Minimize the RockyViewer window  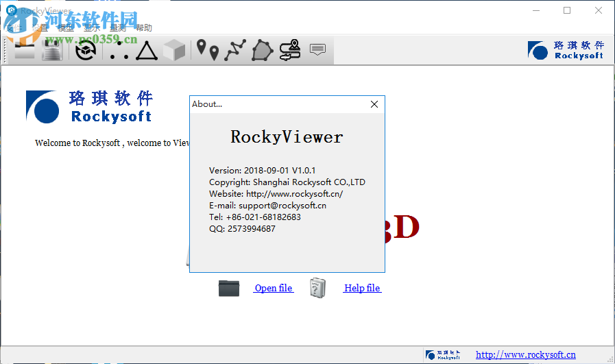pos(536,10)
